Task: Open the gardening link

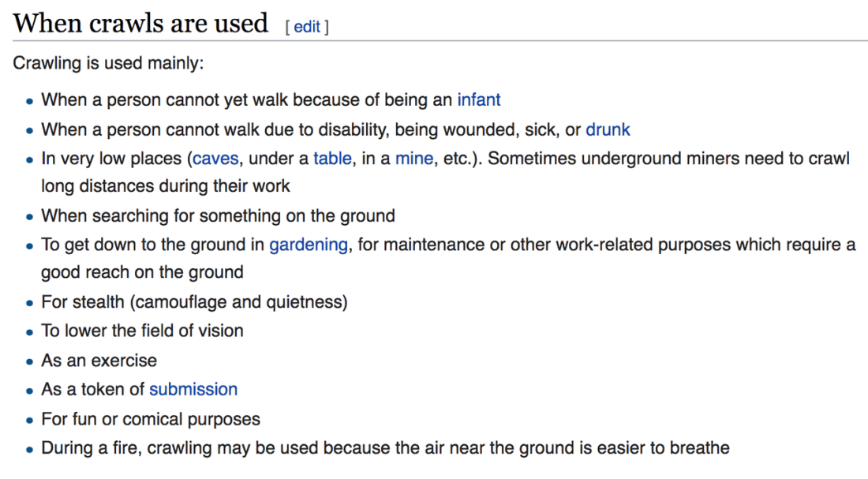Action: (309, 245)
